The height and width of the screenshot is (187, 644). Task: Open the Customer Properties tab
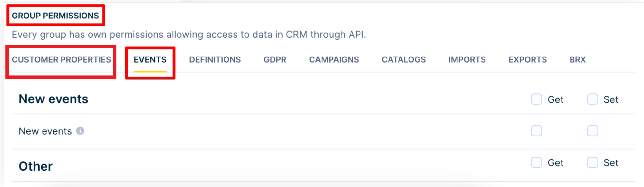click(x=61, y=60)
